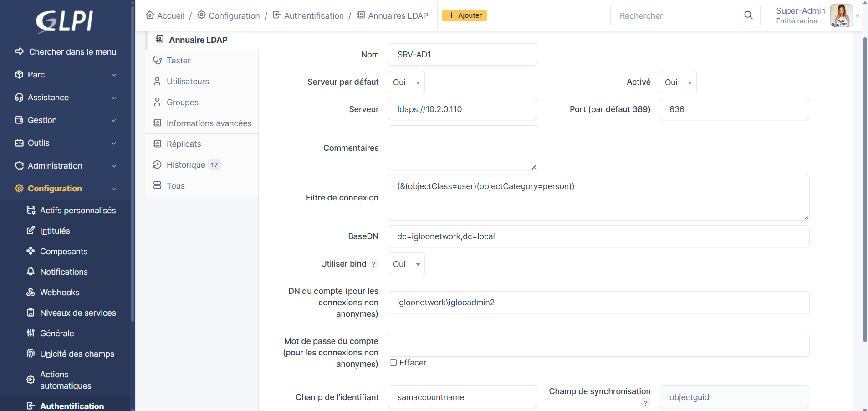This screenshot has height=411, width=868.
Task: Click the Intitulés edit icon
Action: tap(31, 231)
